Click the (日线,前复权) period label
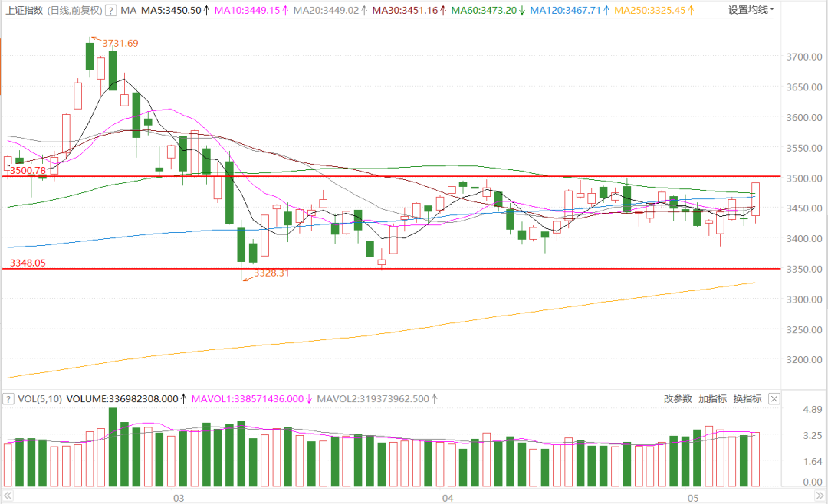The image size is (828, 504). [x=74, y=10]
